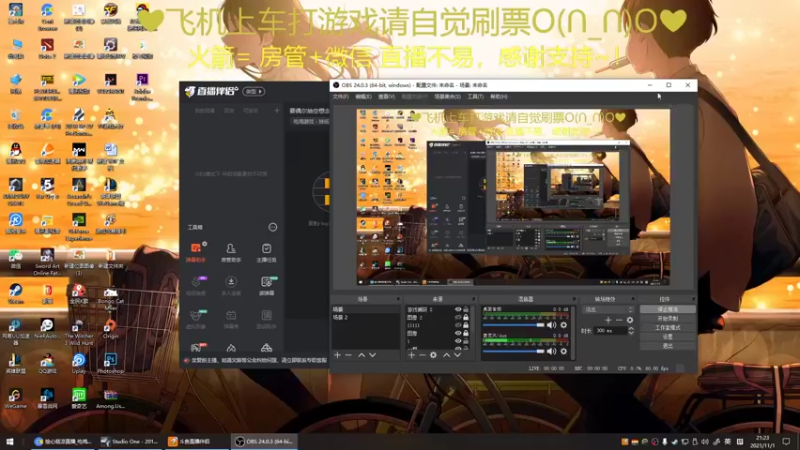Toggle visibility of the 11111 source
800x450 pixels.
pyautogui.click(x=458, y=325)
